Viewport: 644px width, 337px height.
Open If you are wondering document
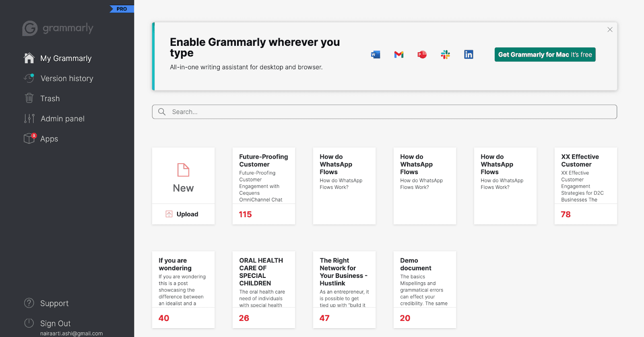183,290
